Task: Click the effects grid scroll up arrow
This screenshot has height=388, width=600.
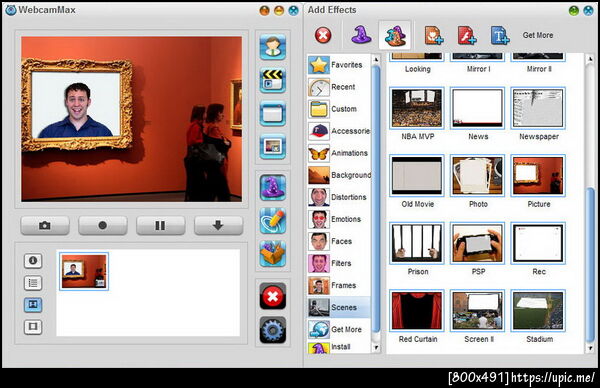Action: pos(590,59)
